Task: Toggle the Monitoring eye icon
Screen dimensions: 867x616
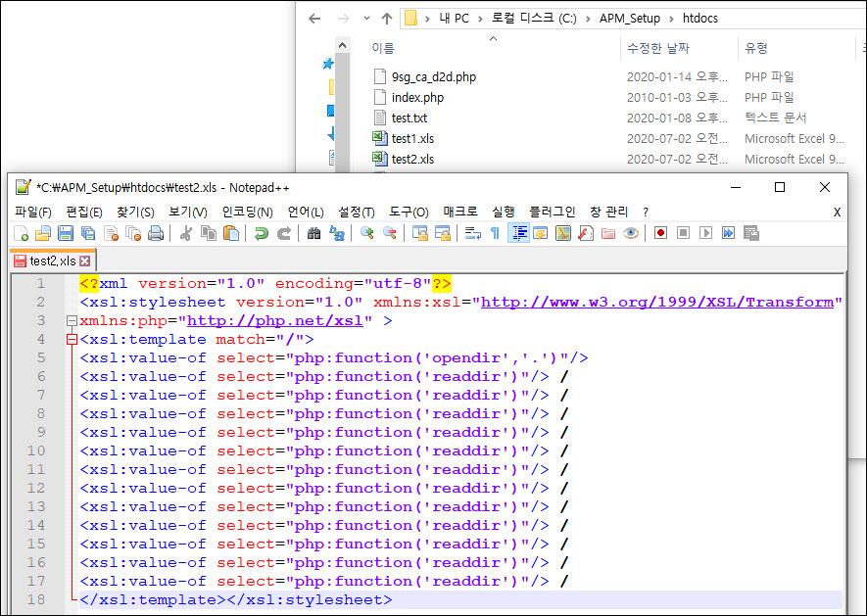Action: click(x=631, y=233)
